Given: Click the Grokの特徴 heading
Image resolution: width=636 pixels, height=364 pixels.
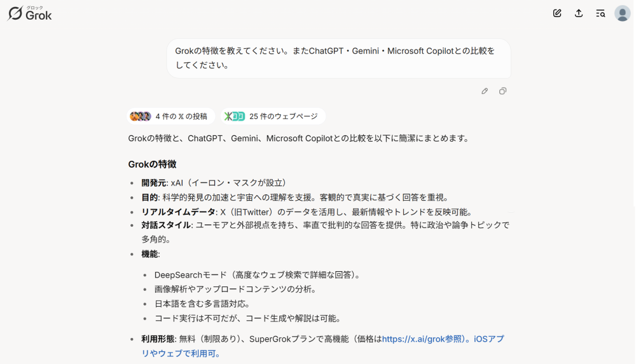Looking at the screenshot, I should coord(152,164).
